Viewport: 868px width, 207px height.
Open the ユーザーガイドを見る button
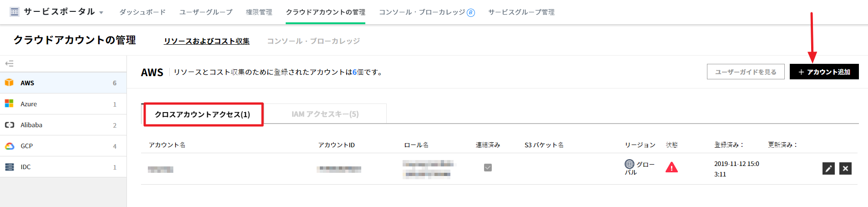coord(745,72)
